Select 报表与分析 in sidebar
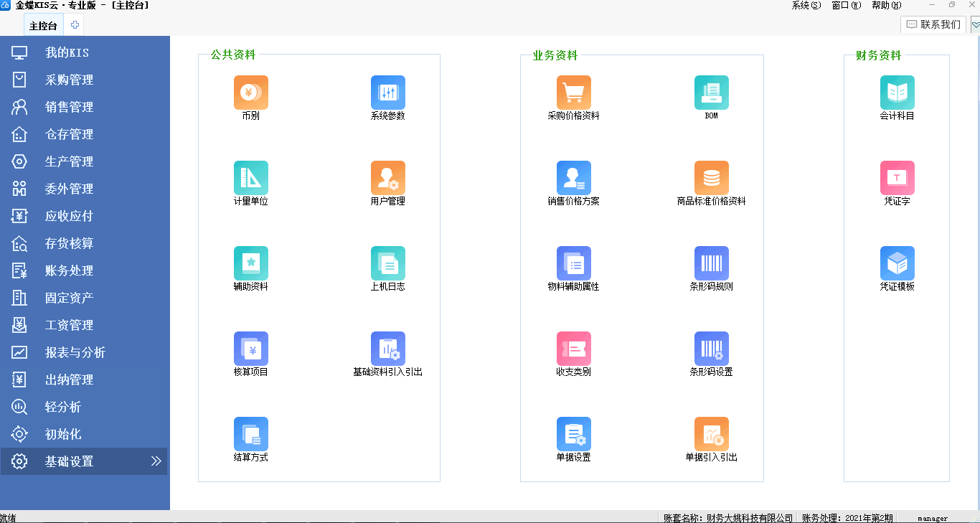980x523 pixels. (x=85, y=352)
